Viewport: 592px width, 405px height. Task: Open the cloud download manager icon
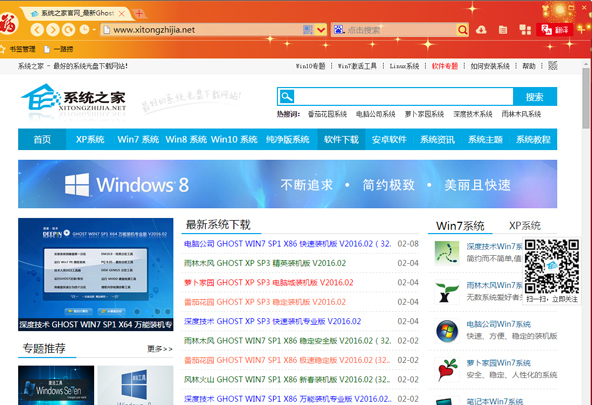pos(481,29)
